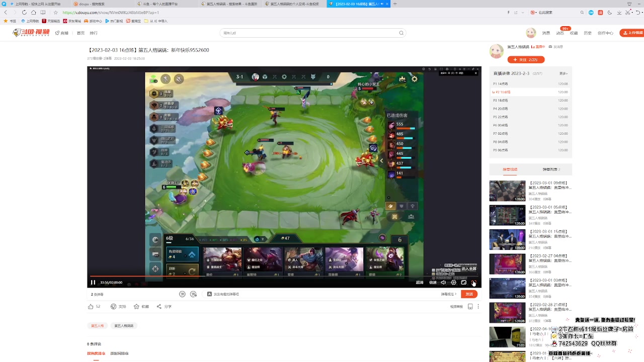Expand the playlist with 更多>
This screenshot has height=362, width=644.
click(x=563, y=73)
